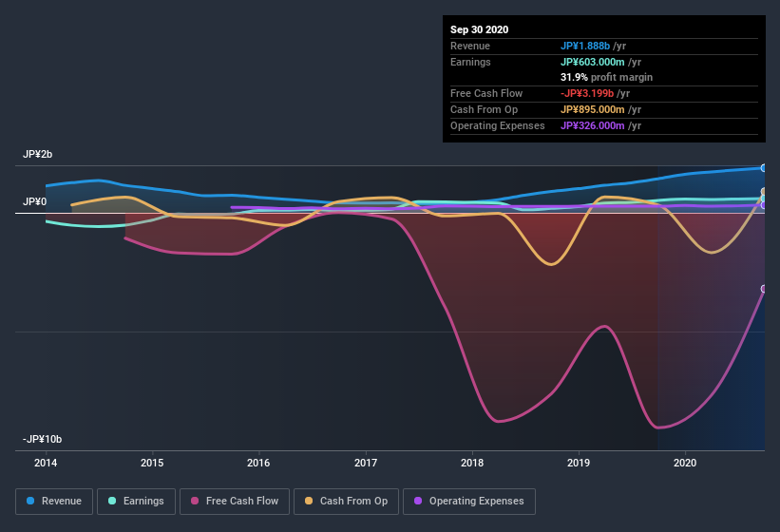The height and width of the screenshot is (532, 780).
Task: Click the 31.9% profit margin text
Action: (606, 77)
